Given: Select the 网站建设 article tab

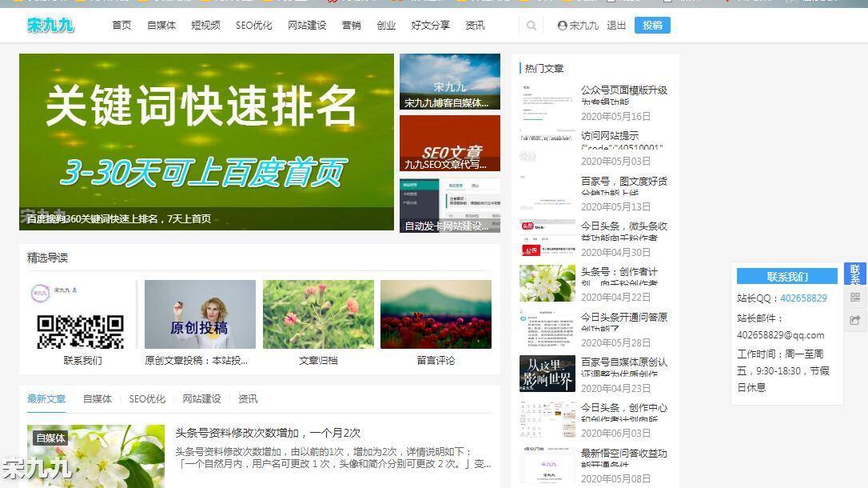Looking at the screenshot, I should [201, 399].
